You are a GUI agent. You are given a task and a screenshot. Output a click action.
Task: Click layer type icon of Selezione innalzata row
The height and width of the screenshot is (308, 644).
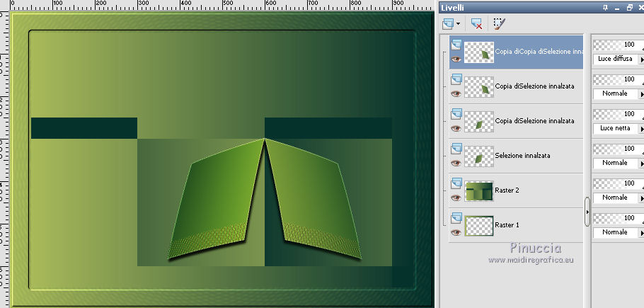(456, 149)
